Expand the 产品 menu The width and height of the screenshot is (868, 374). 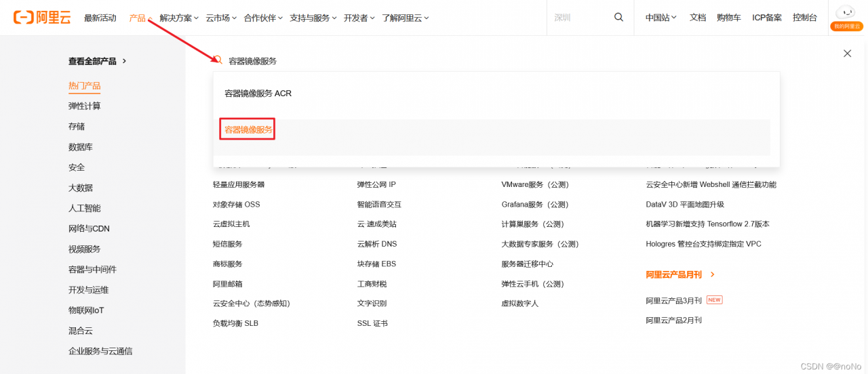[x=140, y=18]
